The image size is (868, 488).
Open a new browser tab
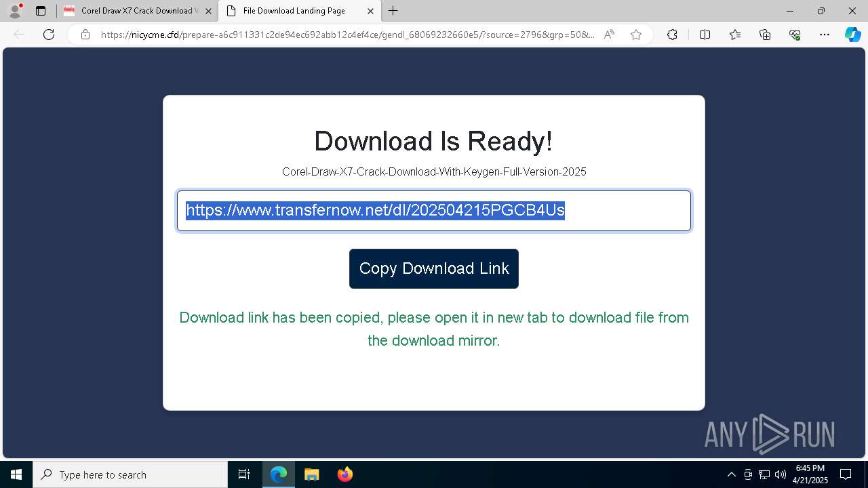(x=393, y=11)
